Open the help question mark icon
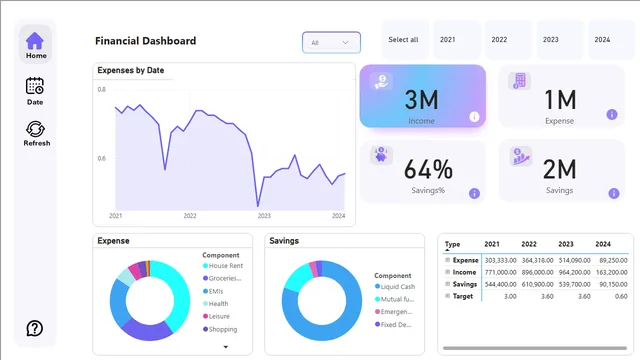The height and width of the screenshot is (360, 640). pyautogui.click(x=35, y=328)
